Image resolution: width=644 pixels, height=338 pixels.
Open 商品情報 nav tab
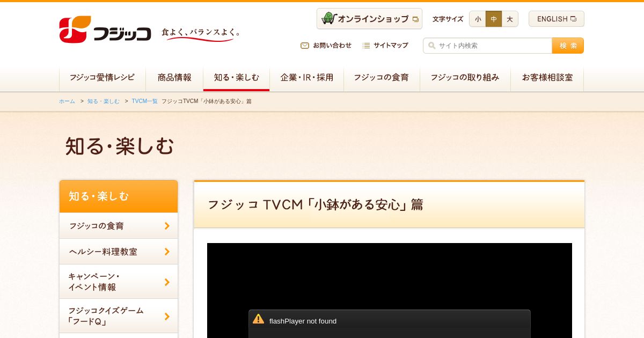coord(174,78)
